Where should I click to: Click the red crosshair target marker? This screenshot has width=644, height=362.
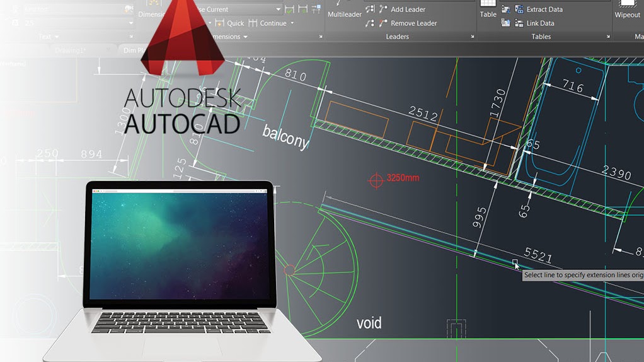point(376,180)
